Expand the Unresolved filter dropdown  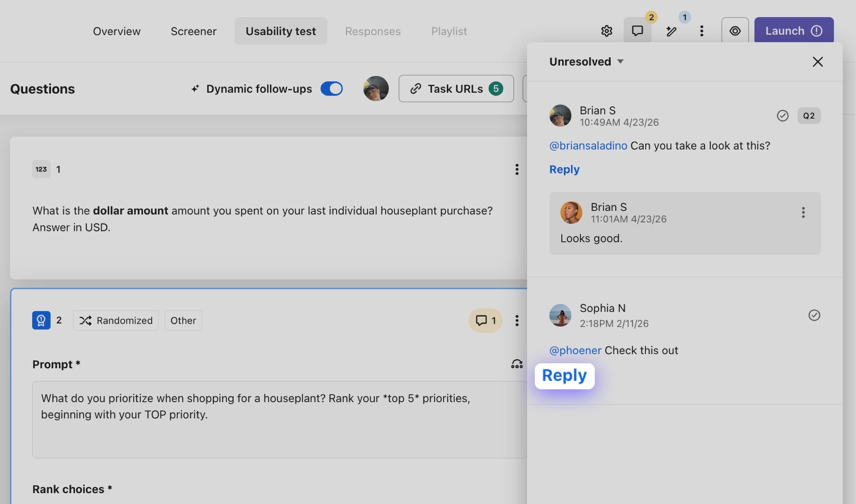coord(586,62)
